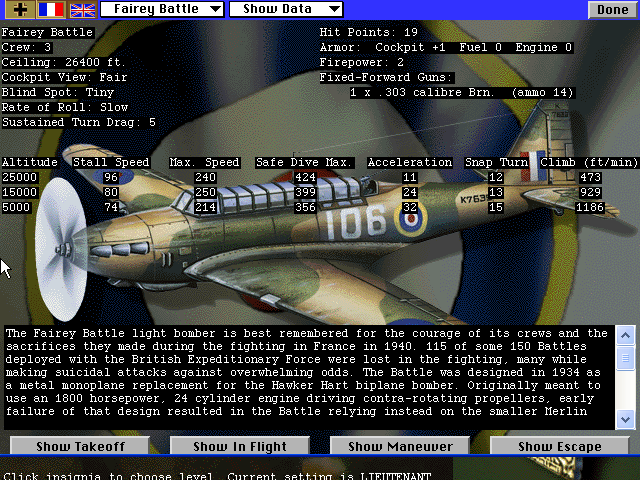Click Show In Flight button

pyautogui.click(x=240, y=446)
